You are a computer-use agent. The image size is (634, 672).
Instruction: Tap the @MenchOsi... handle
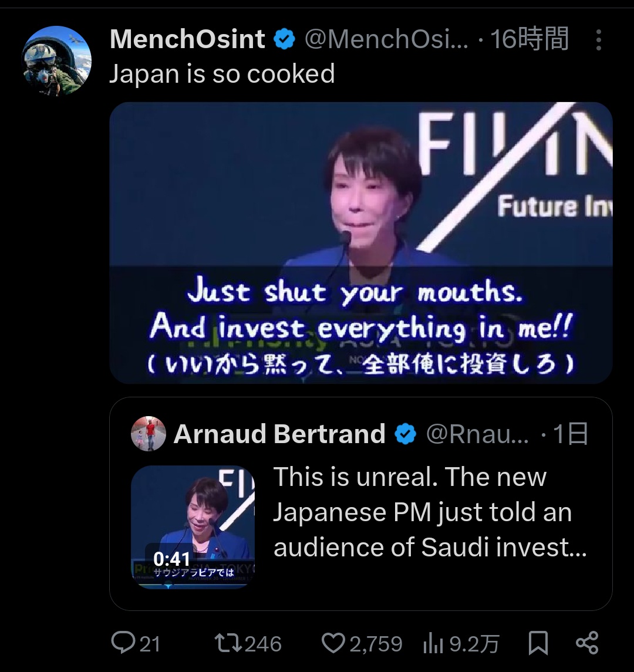click(386, 40)
